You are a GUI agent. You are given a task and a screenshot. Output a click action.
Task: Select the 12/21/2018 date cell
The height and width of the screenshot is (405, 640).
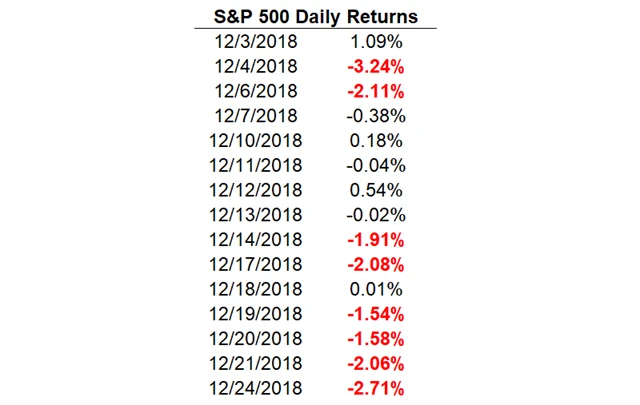coord(256,362)
